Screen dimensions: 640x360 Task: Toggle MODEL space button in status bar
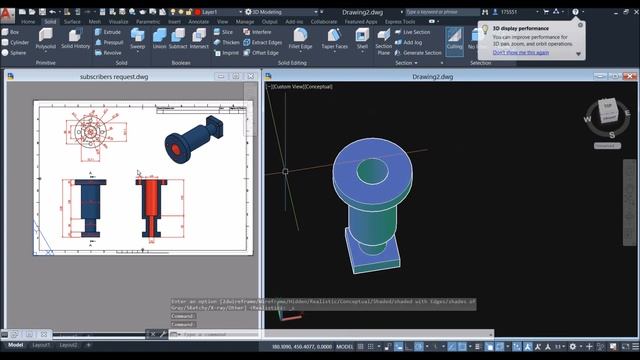tap(344, 347)
